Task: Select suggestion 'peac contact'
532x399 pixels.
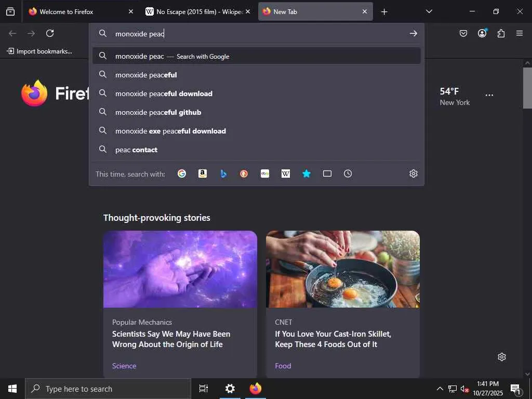Action: [x=257, y=149]
